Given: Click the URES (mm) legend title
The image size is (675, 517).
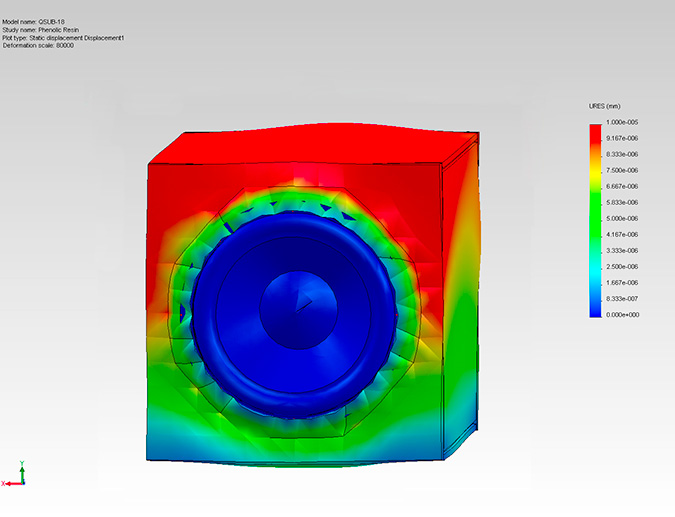Looking at the screenshot, I should click(605, 107).
